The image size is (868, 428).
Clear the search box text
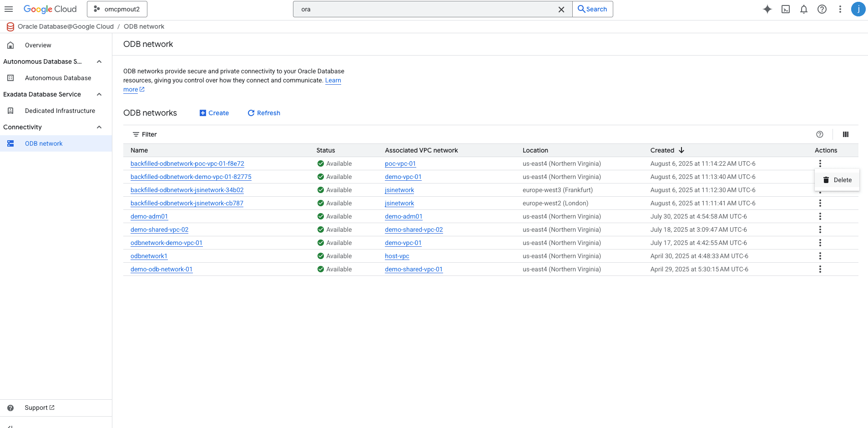561,10
